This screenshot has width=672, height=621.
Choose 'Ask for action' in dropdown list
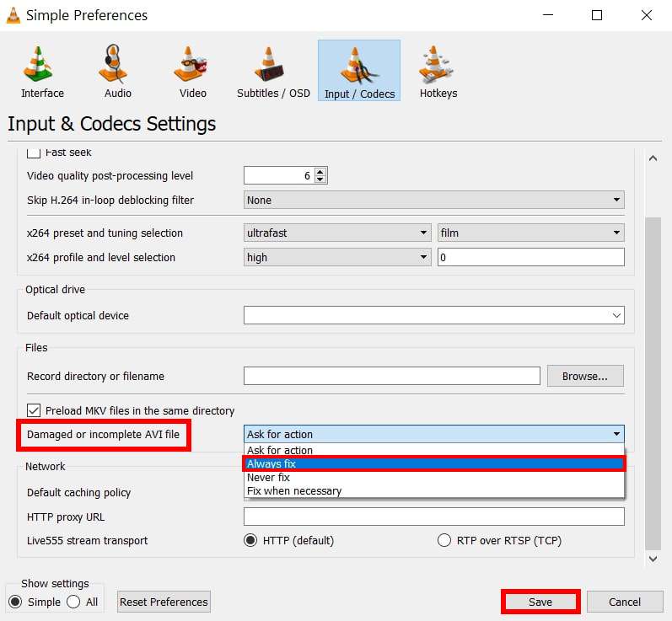[x=433, y=450]
